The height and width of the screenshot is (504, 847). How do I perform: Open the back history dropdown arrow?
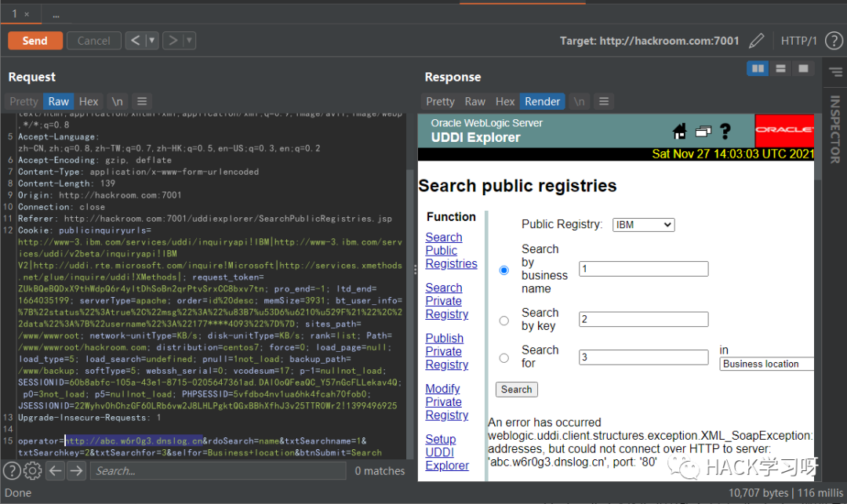(152, 41)
